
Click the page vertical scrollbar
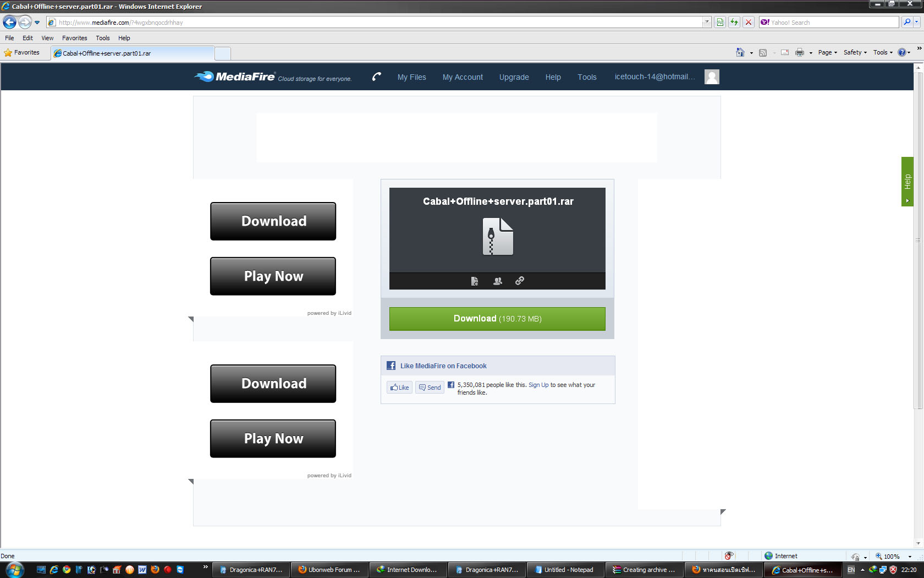pyautogui.click(x=917, y=240)
